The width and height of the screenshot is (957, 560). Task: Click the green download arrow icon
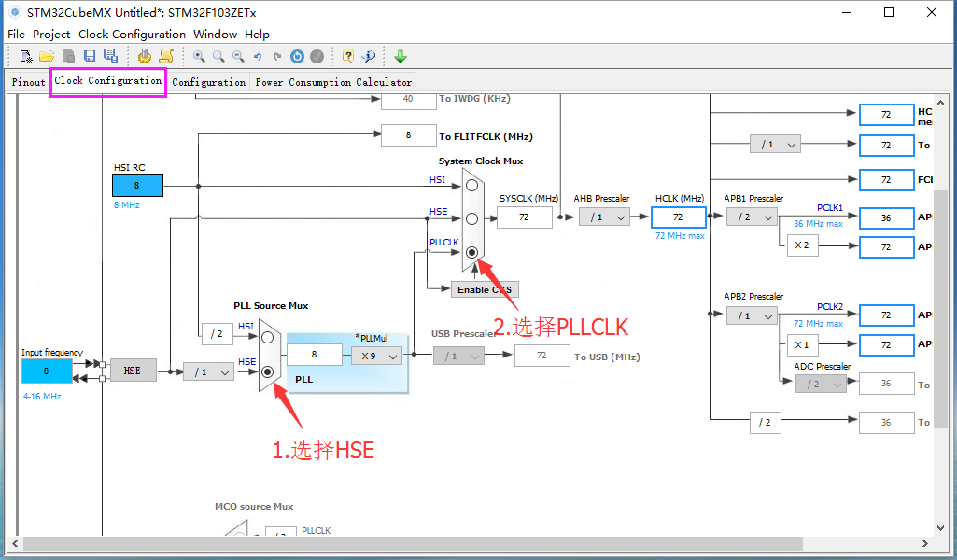pos(401,57)
